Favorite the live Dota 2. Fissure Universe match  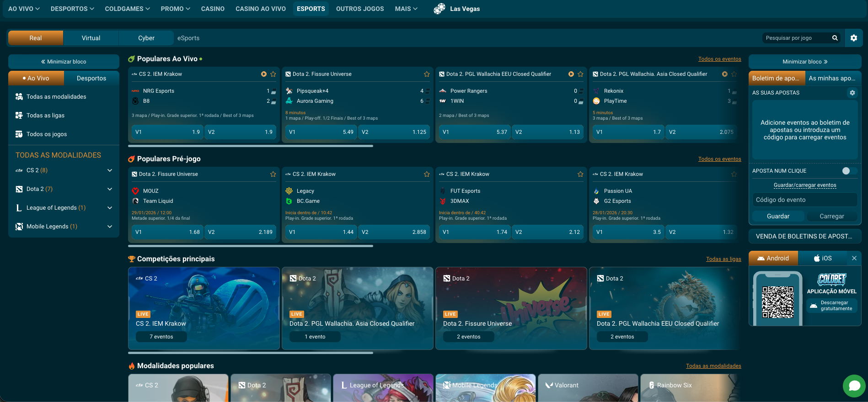427,74
